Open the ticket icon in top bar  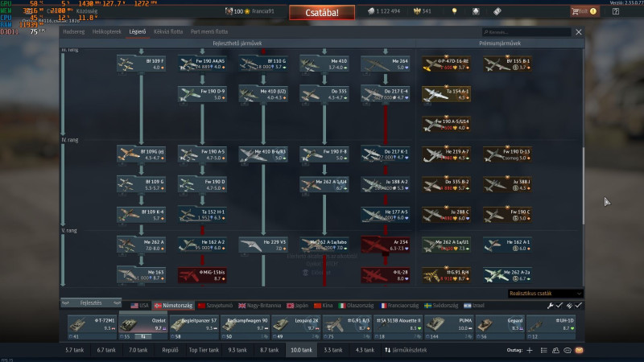coord(497,11)
